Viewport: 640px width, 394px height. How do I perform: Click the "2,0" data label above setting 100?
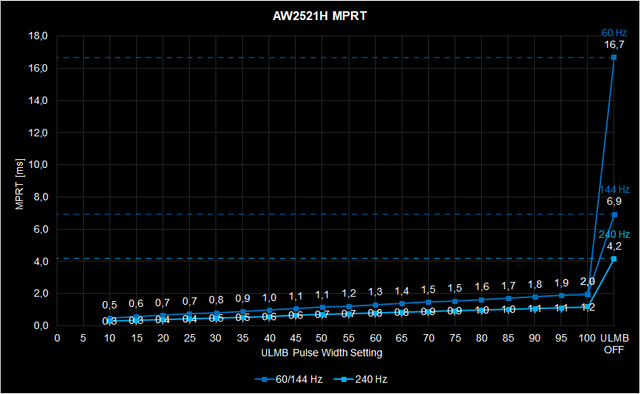tap(587, 281)
